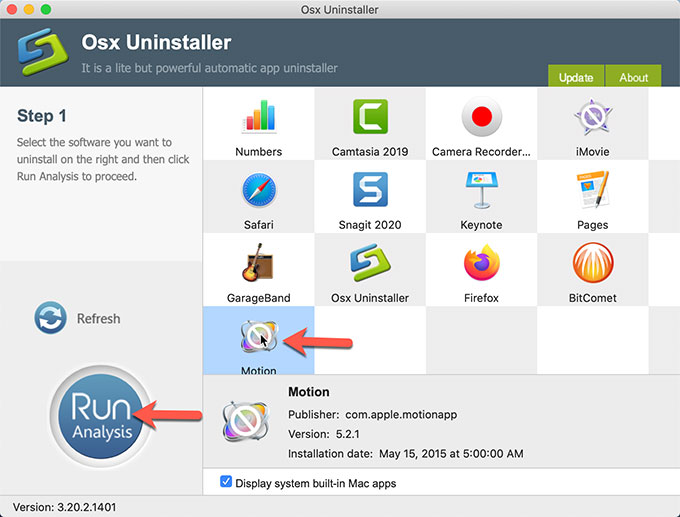Click the Osx Uninstaller header logo
This screenshot has height=517, width=680.
pos(42,52)
